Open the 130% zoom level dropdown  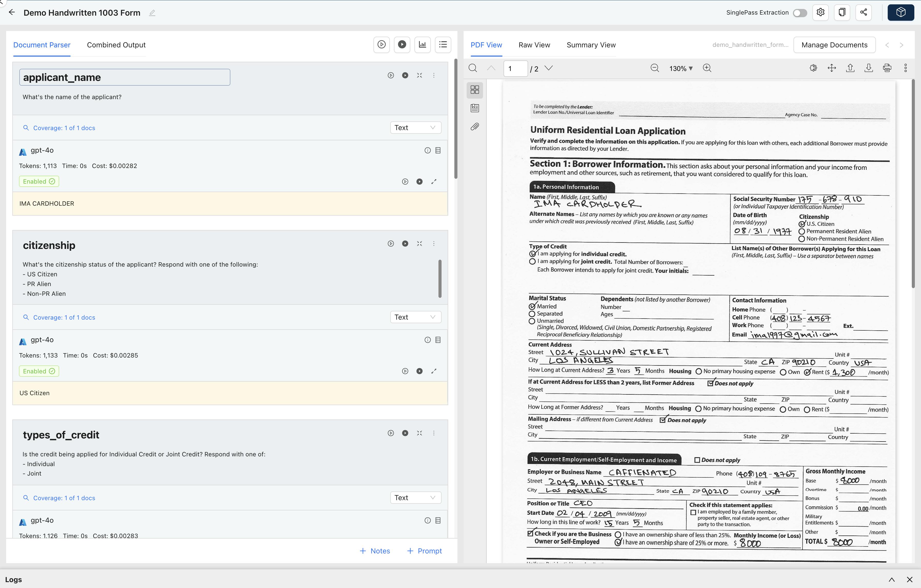pos(681,68)
